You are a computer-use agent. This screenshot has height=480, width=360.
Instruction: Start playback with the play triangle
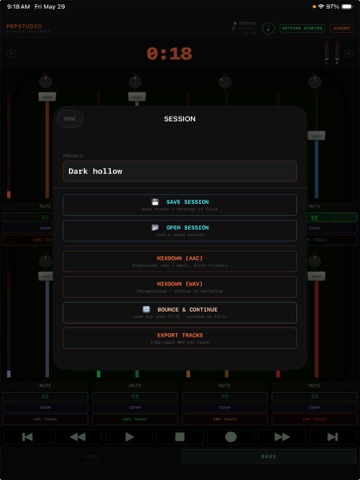129,437
